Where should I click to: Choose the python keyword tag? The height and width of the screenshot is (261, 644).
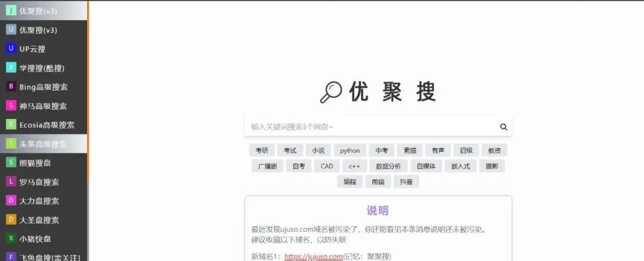[x=350, y=151]
